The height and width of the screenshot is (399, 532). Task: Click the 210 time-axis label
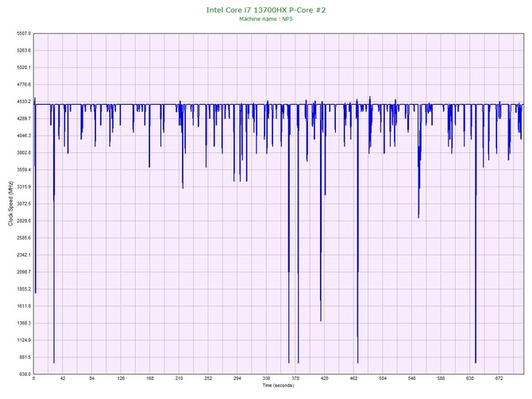pos(179,378)
